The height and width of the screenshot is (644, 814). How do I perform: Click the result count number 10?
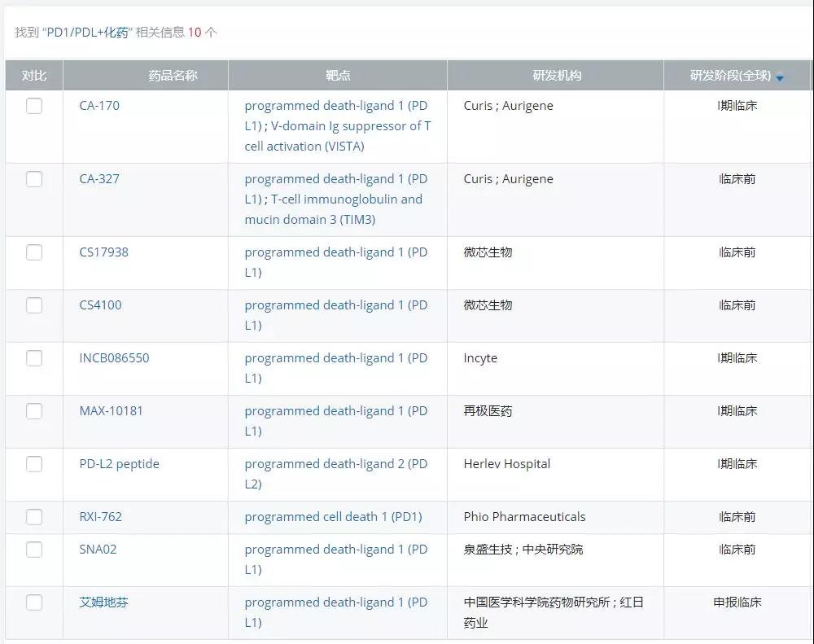(x=195, y=33)
